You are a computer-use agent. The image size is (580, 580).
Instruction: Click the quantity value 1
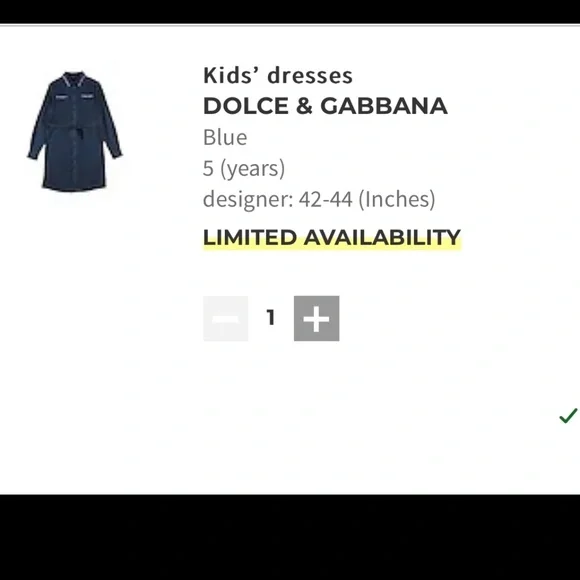coord(271,318)
